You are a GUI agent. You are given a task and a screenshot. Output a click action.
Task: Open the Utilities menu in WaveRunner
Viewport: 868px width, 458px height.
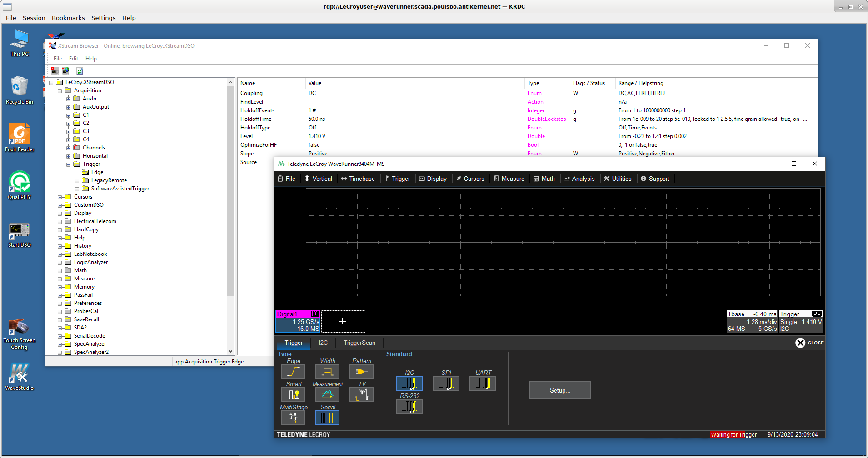pos(617,179)
